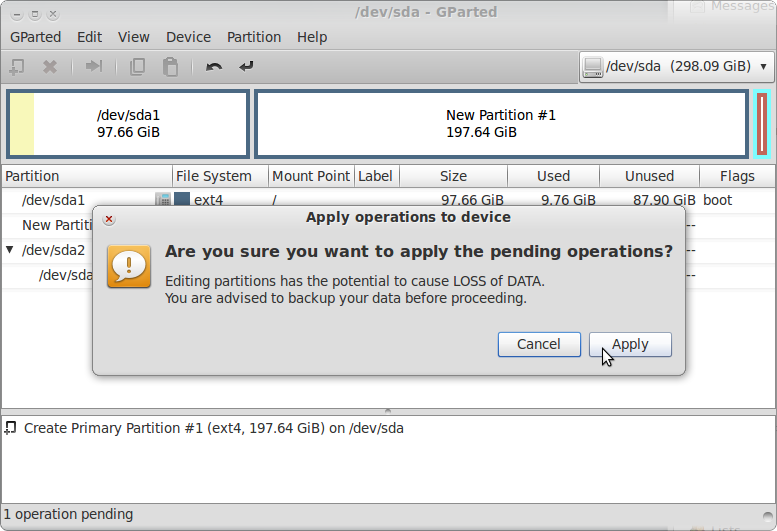
Task: Click the Resize/Move toolbar icon
Action: [x=94, y=66]
